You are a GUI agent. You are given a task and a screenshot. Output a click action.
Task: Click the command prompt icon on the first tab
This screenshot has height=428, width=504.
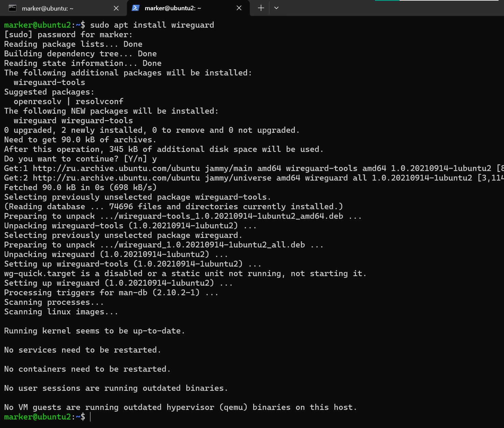pyautogui.click(x=12, y=8)
